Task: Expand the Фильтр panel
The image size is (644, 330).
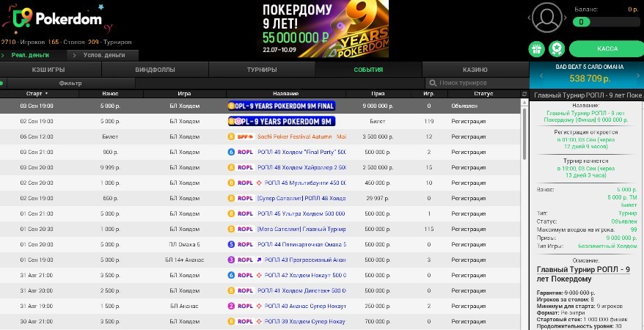Action: [x=70, y=83]
